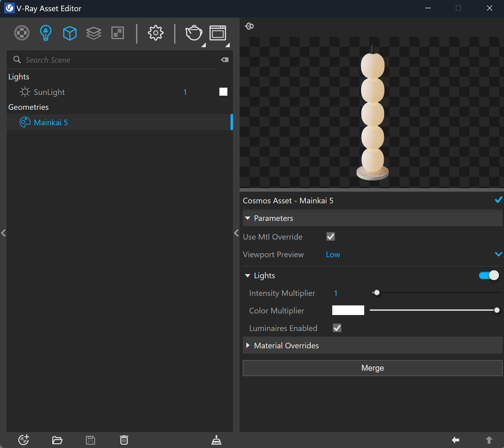The image size is (504, 448).
Task: Open the Textures category
Action: [118, 33]
